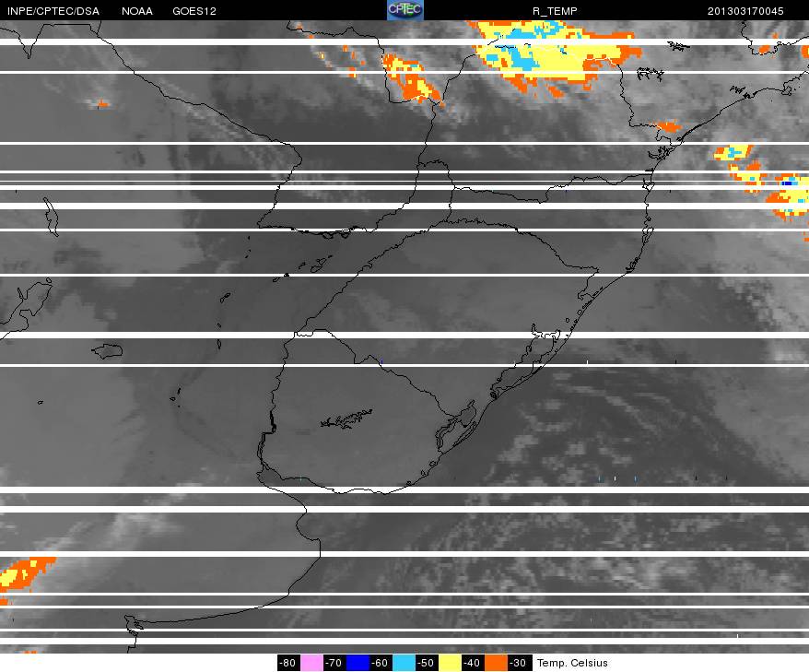This screenshot has width=809, height=672.
Task: Click the yellow legend swatch after -50
Action: click(x=450, y=663)
